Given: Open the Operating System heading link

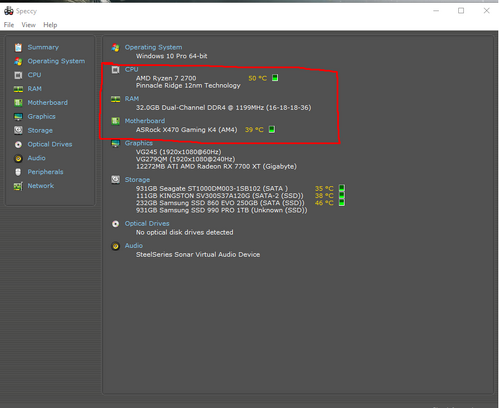Looking at the screenshot, I should coord(153,47).
